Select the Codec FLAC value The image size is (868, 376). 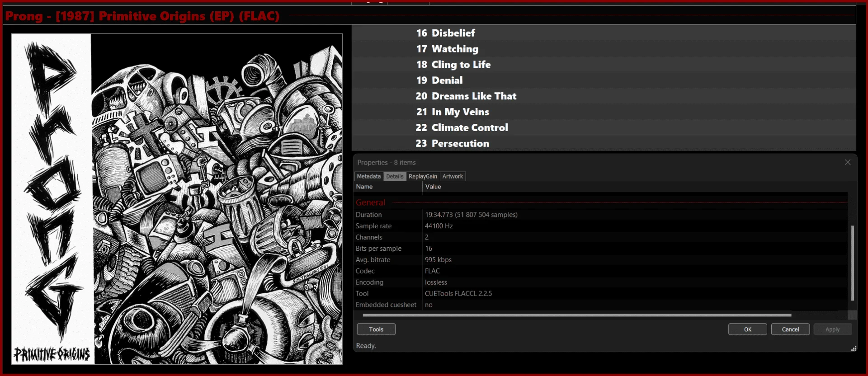(432, 271)
